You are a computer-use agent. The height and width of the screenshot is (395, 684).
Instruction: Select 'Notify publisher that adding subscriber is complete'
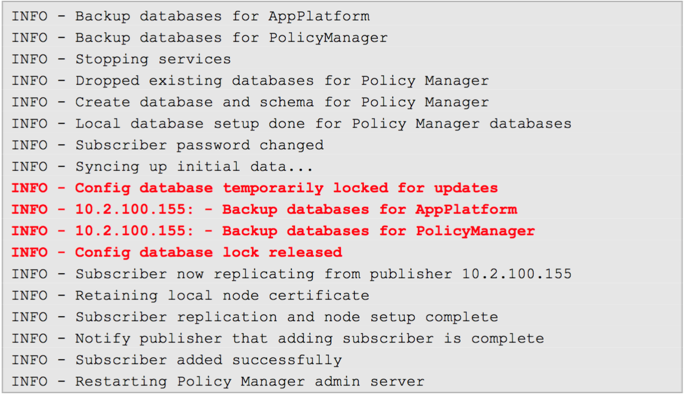coord(277,338)
